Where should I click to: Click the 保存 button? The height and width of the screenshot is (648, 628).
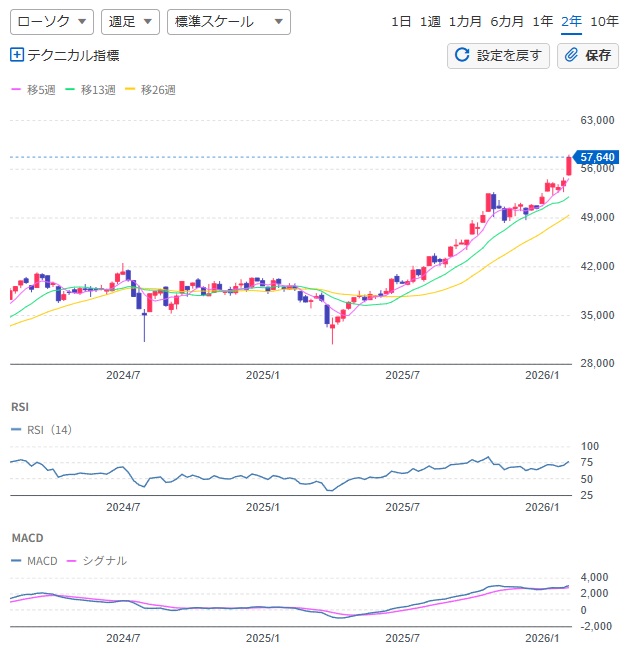pos(587,55)
